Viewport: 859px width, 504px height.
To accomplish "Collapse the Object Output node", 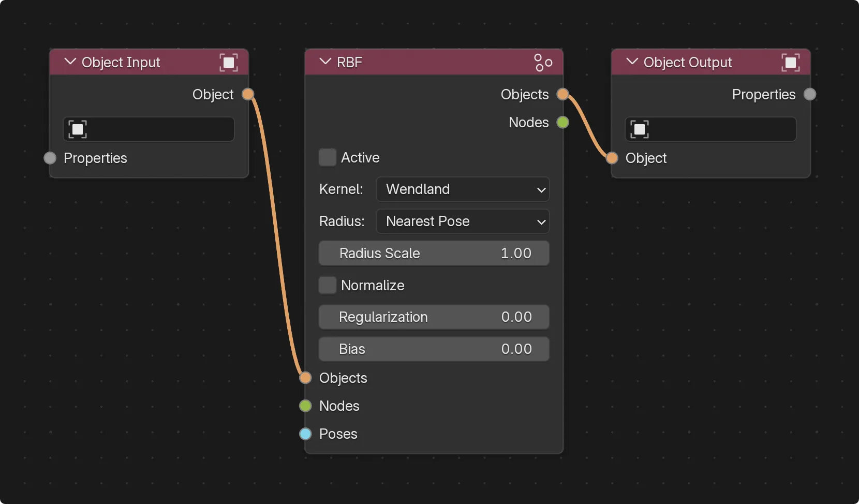I will coord(632,62).
